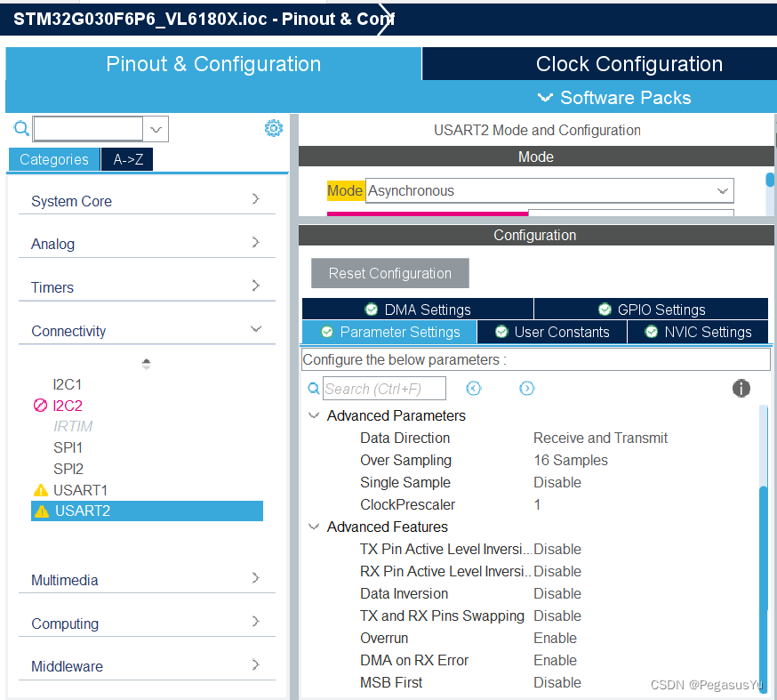Click ClockPrescaler value 1
This screenshot has height=700, width=777.
click(537, 504)
